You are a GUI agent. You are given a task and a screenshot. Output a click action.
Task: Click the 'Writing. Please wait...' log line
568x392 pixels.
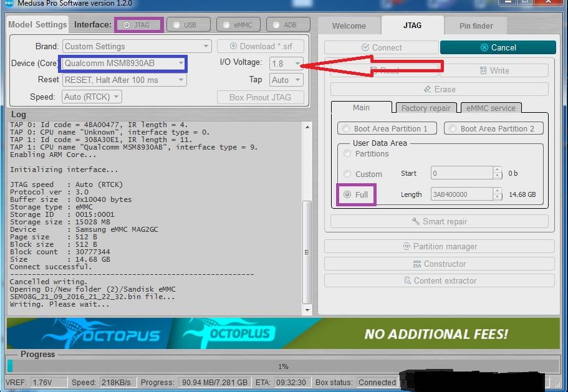(59, 304)
